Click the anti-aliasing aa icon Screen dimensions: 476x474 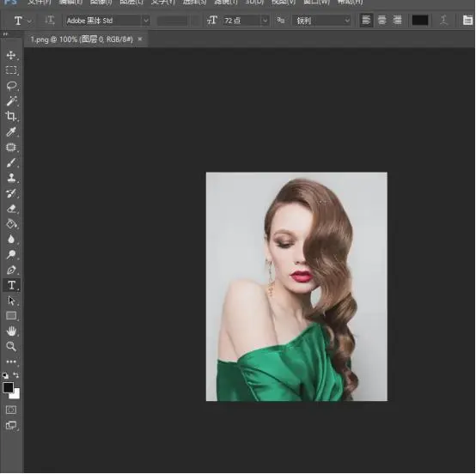tap(280, 21)
